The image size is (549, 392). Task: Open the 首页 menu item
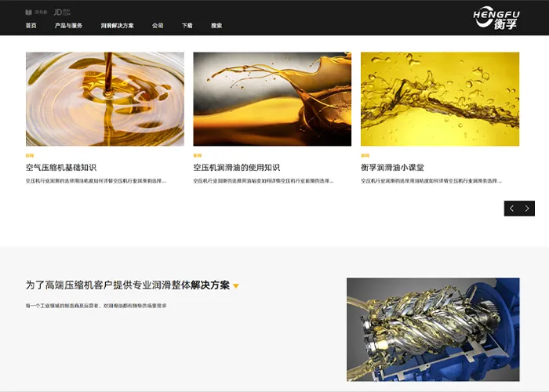[31, 26]
